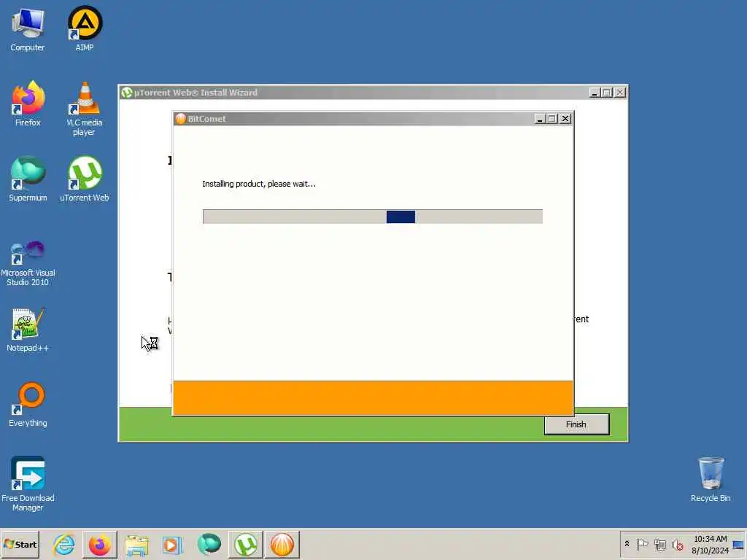Select Microsoft Visual Studio 2010 shortcut

(28, 263)
